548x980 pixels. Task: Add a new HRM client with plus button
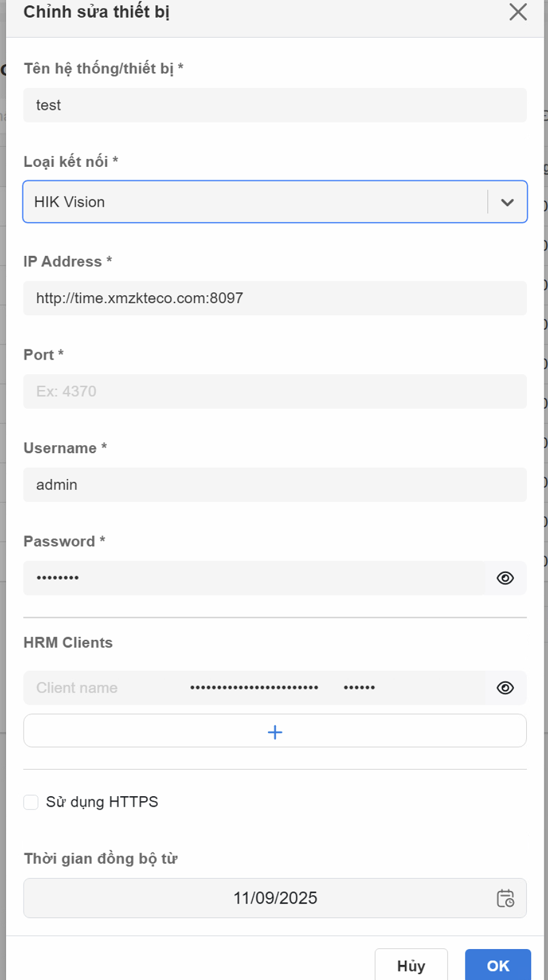coord(275,731)
